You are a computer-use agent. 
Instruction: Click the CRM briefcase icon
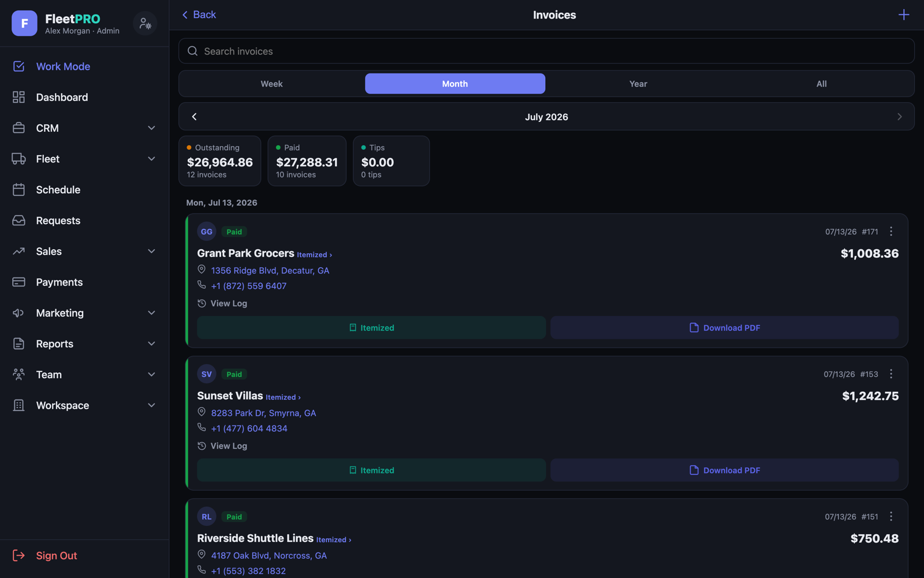(x=18, y=128)
